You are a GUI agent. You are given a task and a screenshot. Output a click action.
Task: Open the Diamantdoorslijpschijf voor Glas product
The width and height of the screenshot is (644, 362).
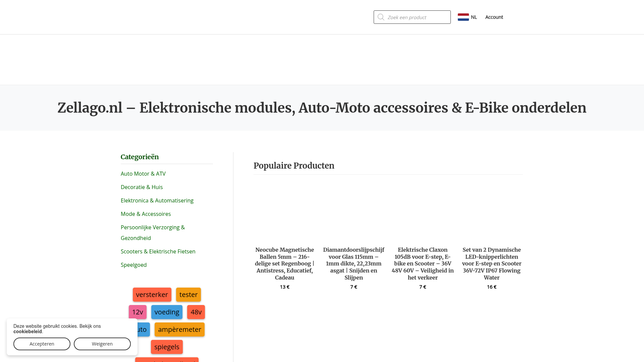click(x=354, y=263)
